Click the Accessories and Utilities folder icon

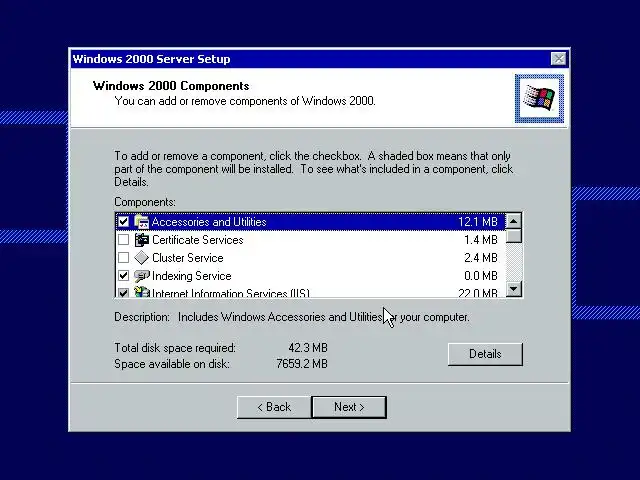pyautogui.click(x=141, y=222)
